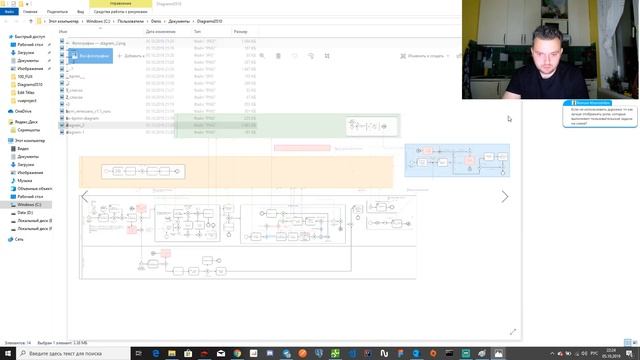Switch to the 'Главная' ribbon tab
Image resolution: width=640 pixels, height=360 pixels.
30,12
